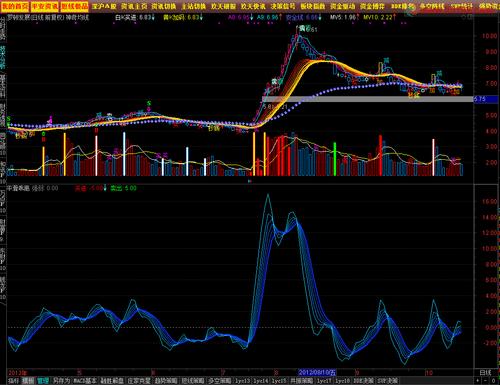Open the 深沪A股 menu item
The height and width of the screenshot is (385, 500).
pos(104,6)
